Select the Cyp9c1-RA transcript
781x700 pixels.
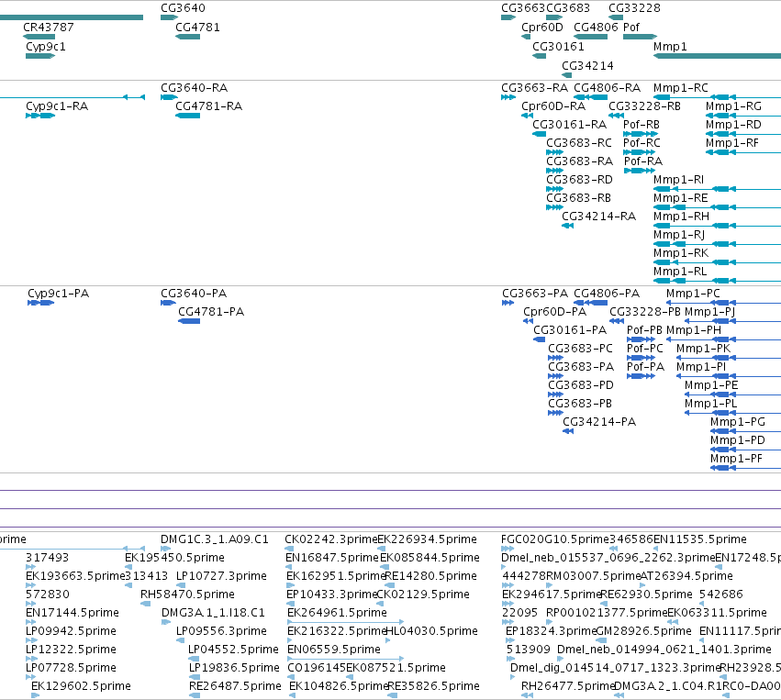point(40,116)
